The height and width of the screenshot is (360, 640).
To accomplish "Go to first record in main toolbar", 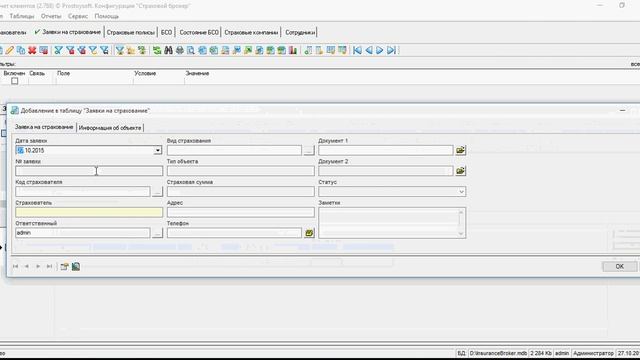I will [x=358, y=50].
